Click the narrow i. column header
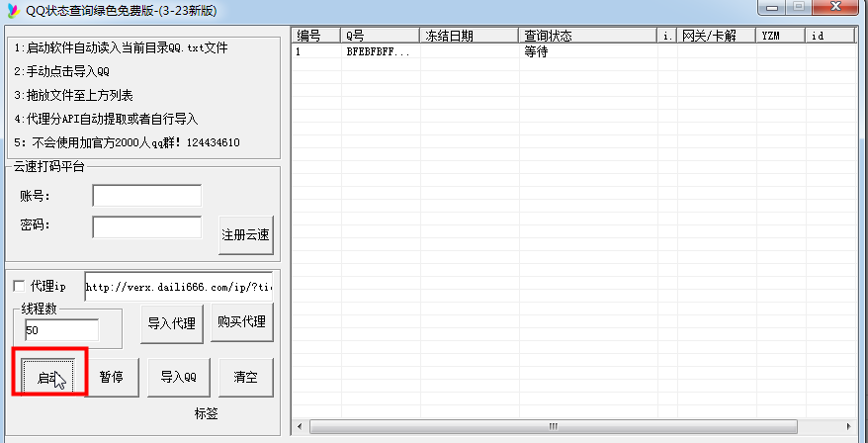Screen dimensions: 868x443 [667, 36]
